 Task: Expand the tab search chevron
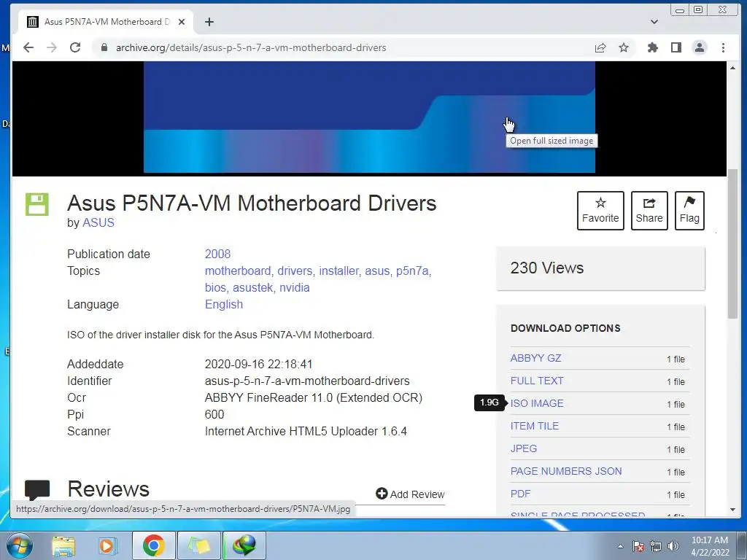click(x=654, y=22)
